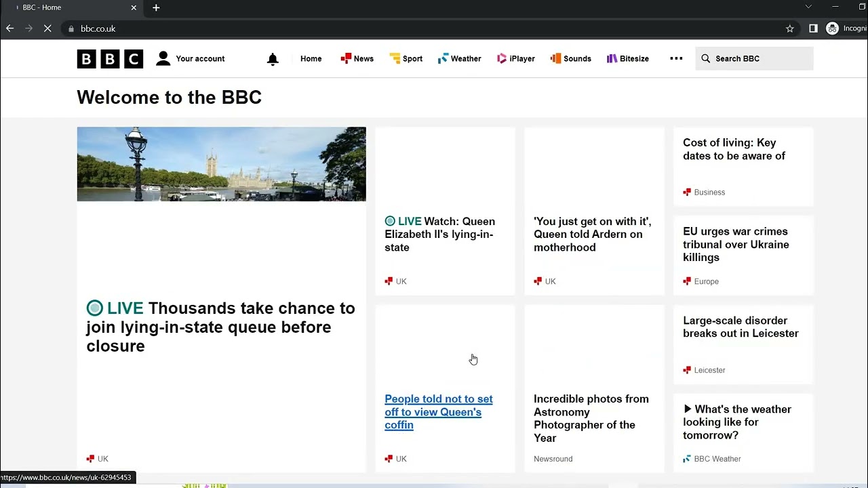Bookmark this page with the star icon
Viewport: 868px width, 488px height.
point(790,28)
